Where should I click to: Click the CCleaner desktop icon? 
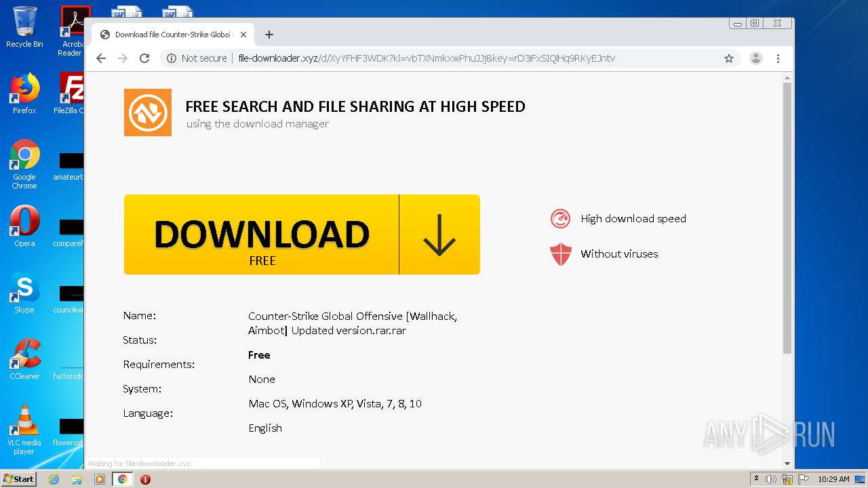click(x=24, y=359)
